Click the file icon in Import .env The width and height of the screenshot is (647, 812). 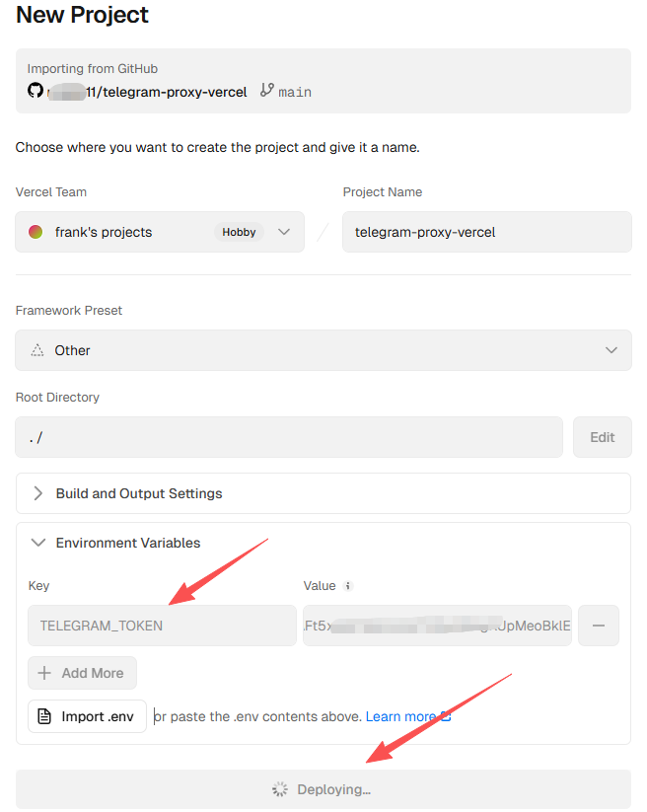coord(44,716)
